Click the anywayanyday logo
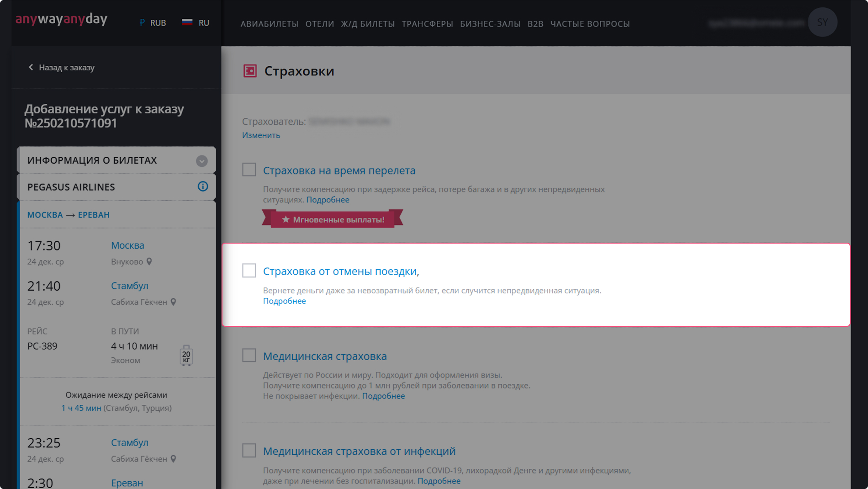Image resolution: width=868 pixels, height=489 pixels. click(x=62, y=19)
